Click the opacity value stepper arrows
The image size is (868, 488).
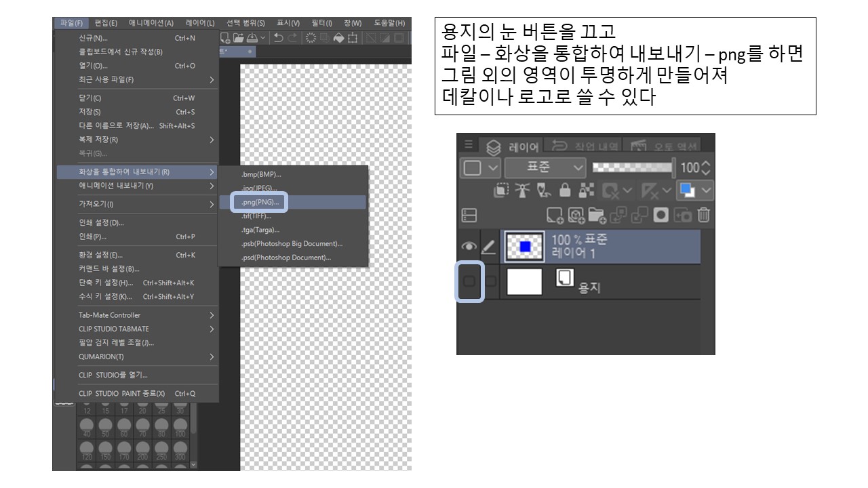click(x=706, y=167)
